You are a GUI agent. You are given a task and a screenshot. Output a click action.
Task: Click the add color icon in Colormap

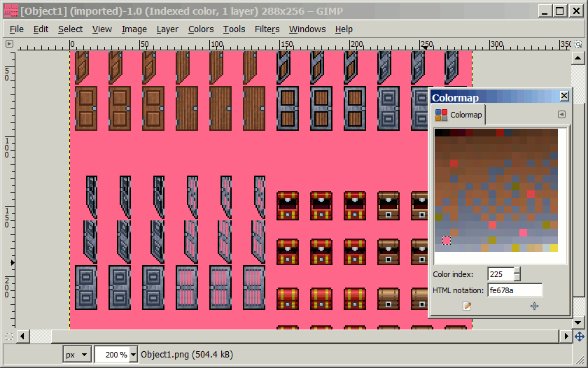tap(534, 306)
